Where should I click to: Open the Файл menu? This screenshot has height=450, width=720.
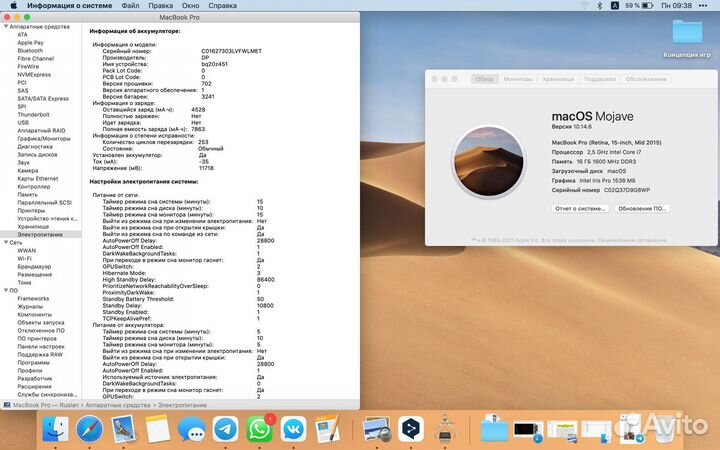pos(130,6)
